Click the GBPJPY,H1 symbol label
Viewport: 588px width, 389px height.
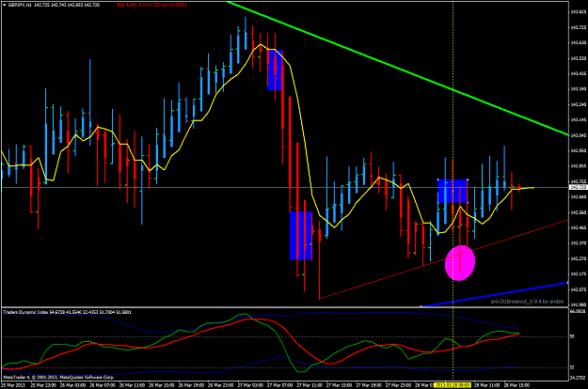click(20, 5)
